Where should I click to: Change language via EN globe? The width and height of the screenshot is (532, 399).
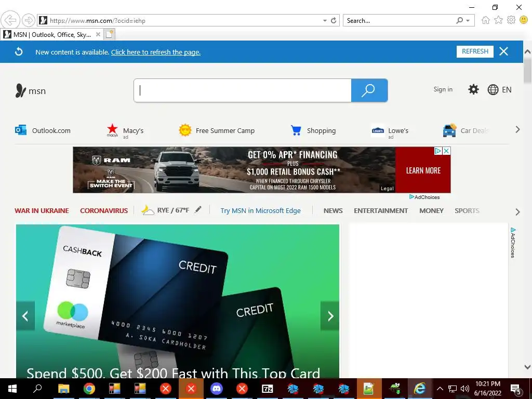click(499, 89)
